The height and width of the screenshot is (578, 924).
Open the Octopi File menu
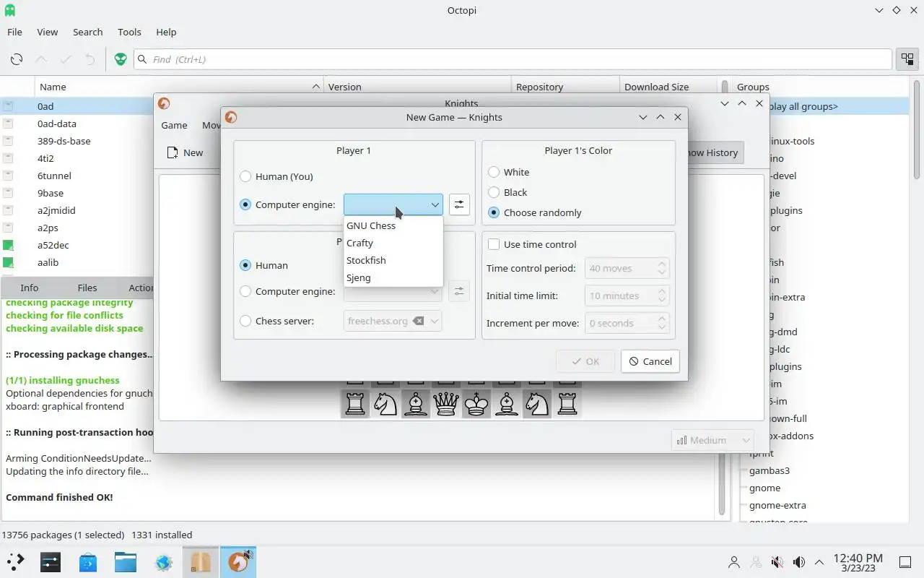(x=14, y=32)
